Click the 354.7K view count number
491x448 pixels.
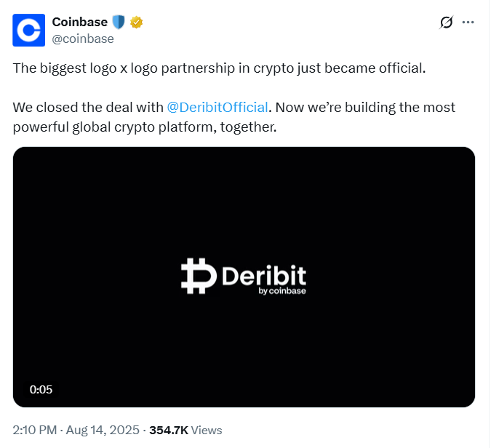pos(169,430)
